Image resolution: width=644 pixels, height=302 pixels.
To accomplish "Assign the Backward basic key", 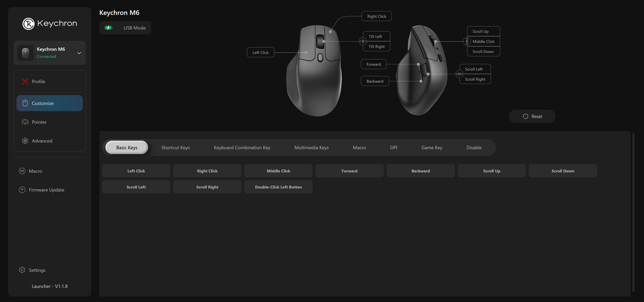I will point(421,171).
